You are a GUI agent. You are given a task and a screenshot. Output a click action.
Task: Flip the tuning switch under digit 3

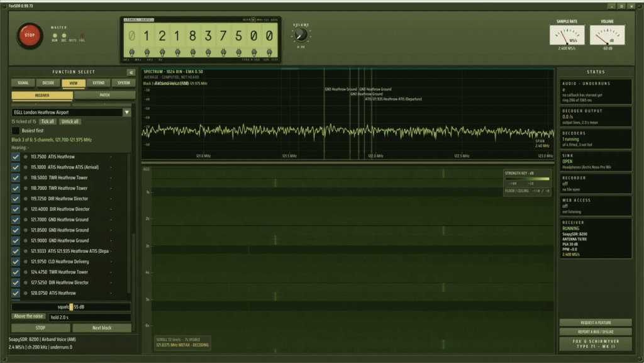208,53
